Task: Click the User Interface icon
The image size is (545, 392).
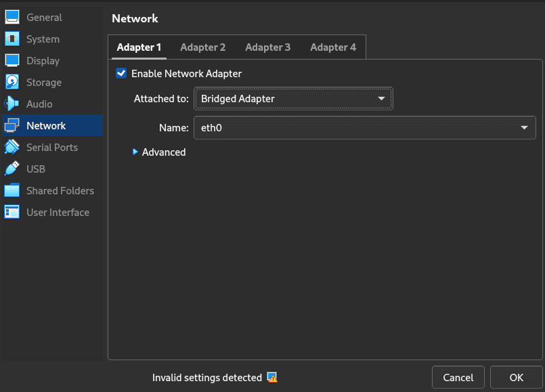Action: [x=12, y=213]
